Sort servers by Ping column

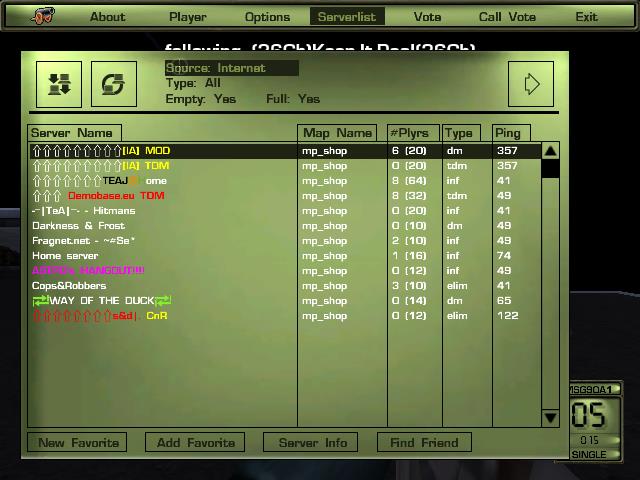[x=508, y=133]
